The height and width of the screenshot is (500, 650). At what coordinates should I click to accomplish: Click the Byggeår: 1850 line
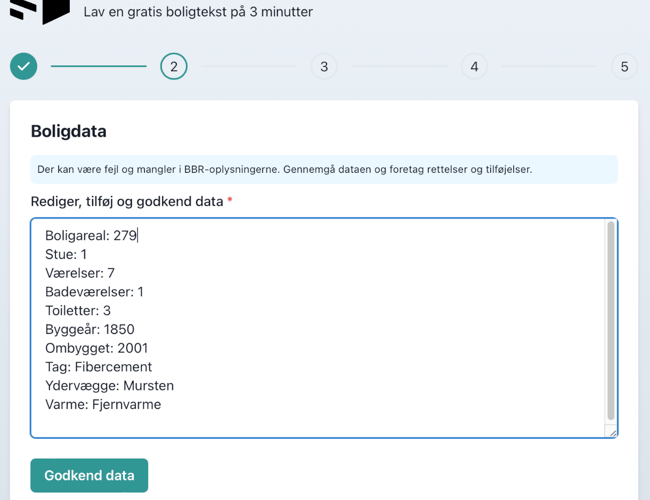pos(89,329)
